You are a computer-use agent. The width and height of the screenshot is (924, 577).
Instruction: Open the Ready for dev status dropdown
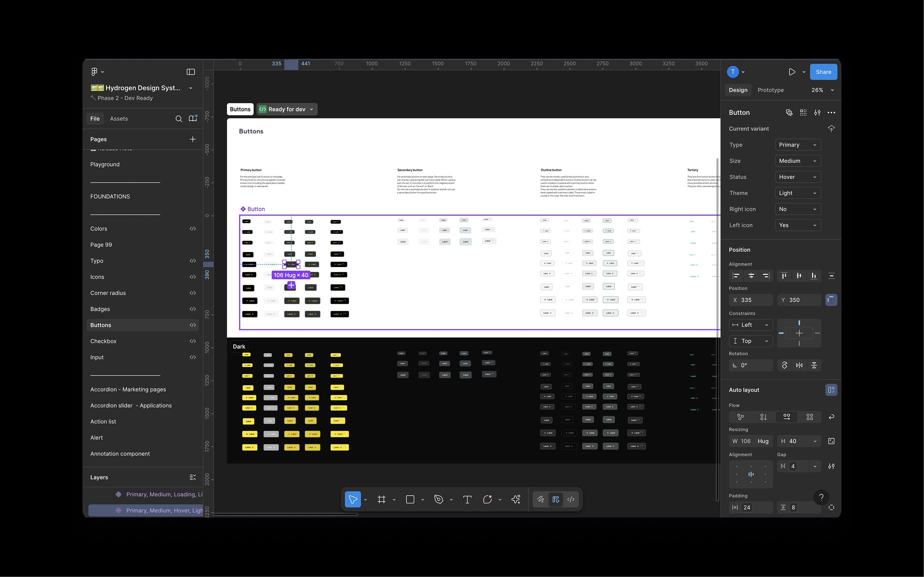click(x=287, y=109)
